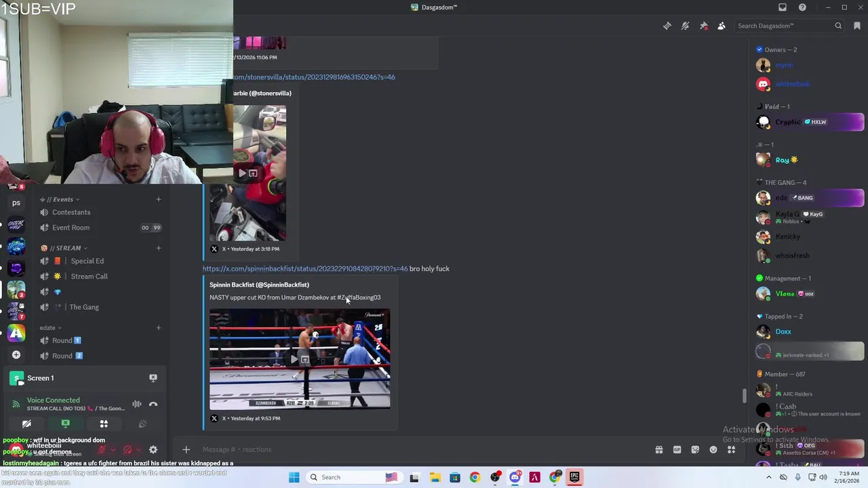This screenshot has height=488, width=868.
Task: Turn on camera in voice panel
Action: (26, 424)
